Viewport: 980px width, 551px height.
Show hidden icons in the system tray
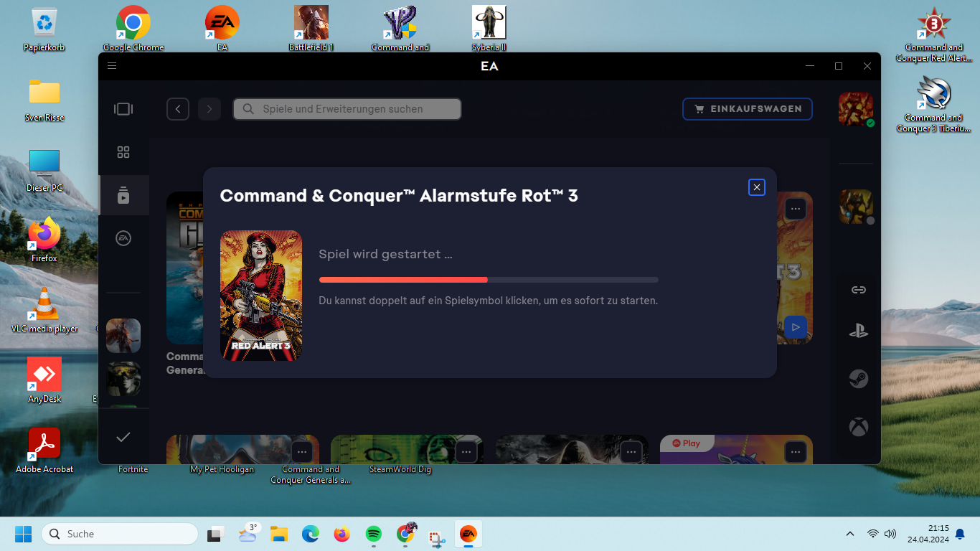850,534
